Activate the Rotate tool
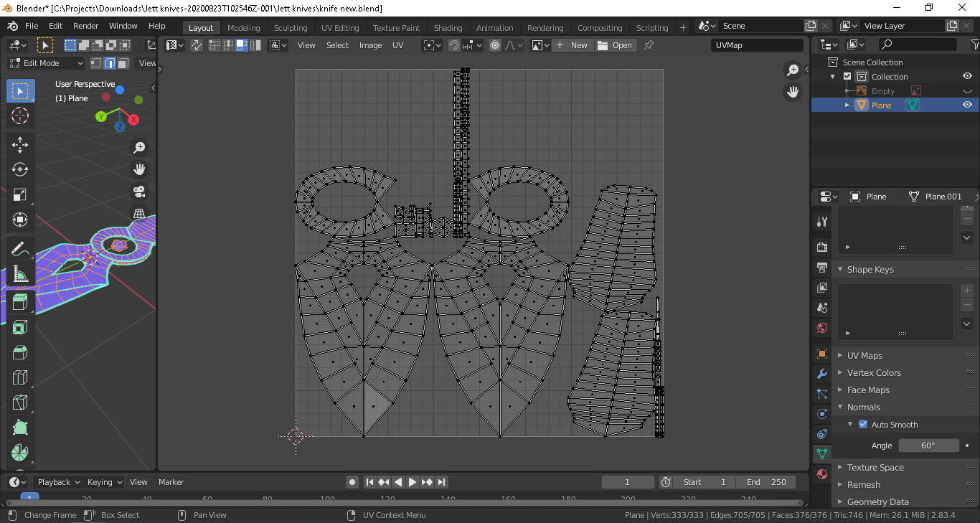This screenshot has width=980, height=523. [x=20, y=169]
